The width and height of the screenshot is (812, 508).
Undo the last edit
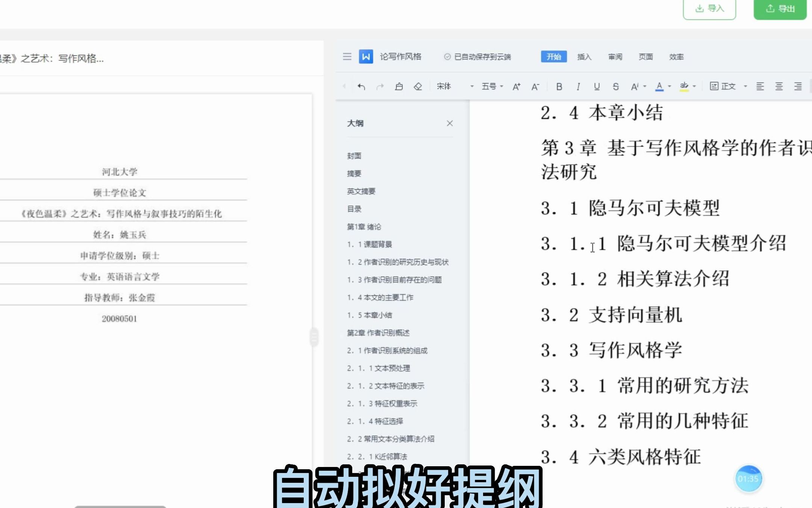[x=361, y=87]
